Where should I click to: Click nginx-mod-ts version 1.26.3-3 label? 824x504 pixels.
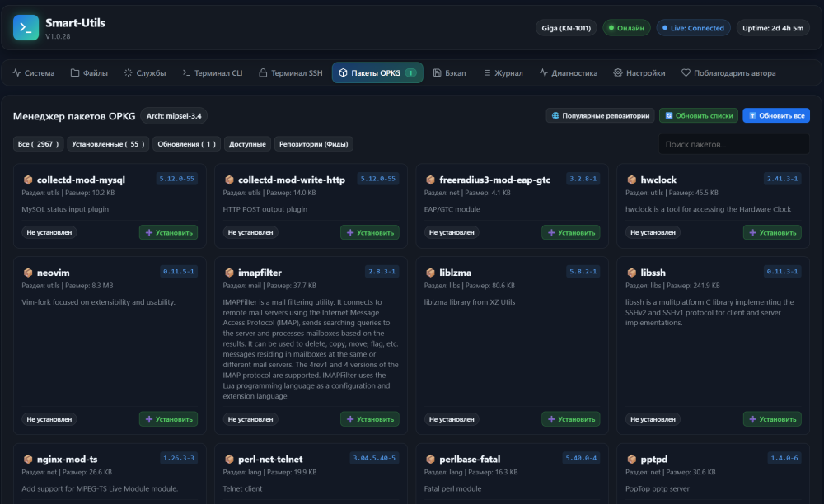[179, 458]
